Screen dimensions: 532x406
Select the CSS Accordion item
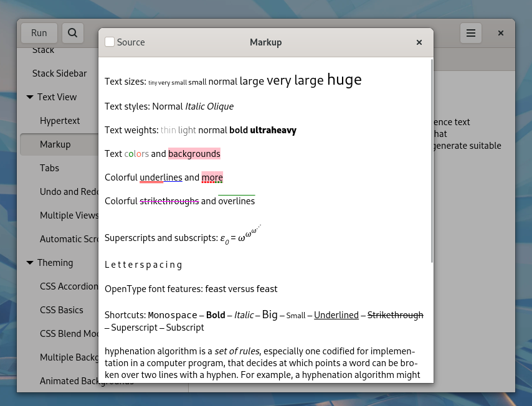69,286
